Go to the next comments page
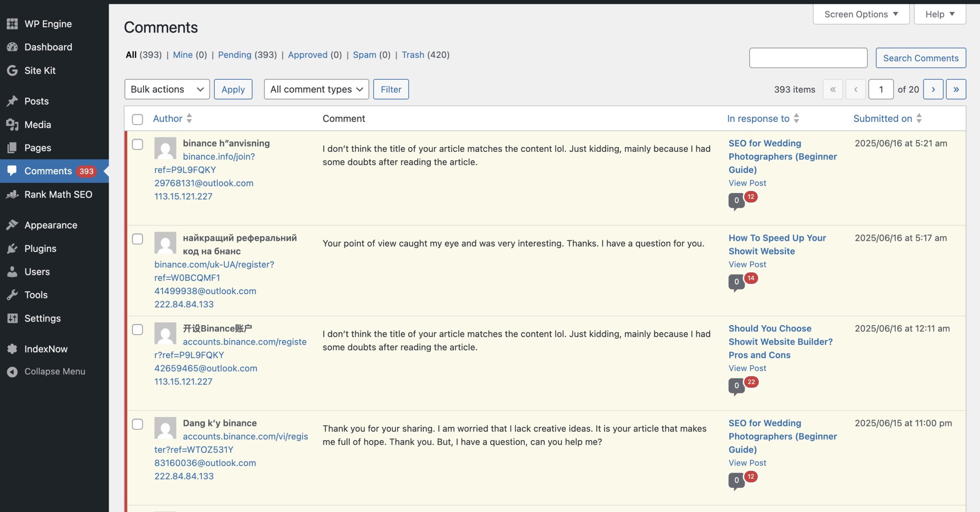The image size is (980, 512). pos(933,89)
